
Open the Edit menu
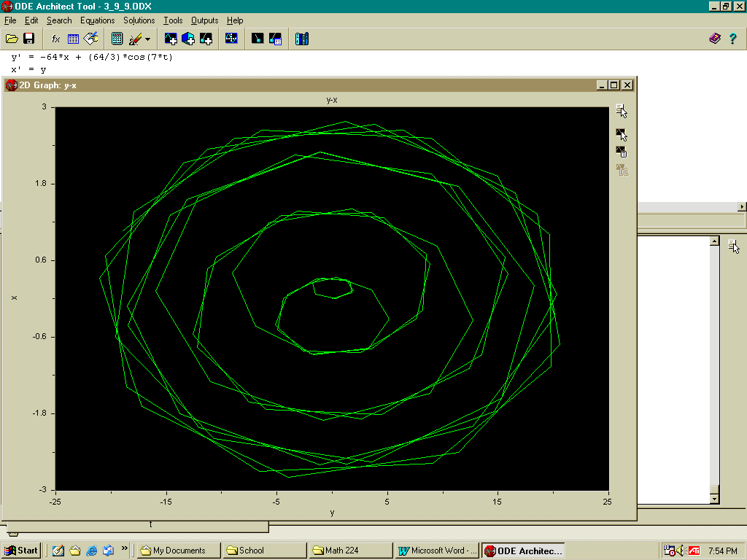pyautogui.click(x=31, y=20)
